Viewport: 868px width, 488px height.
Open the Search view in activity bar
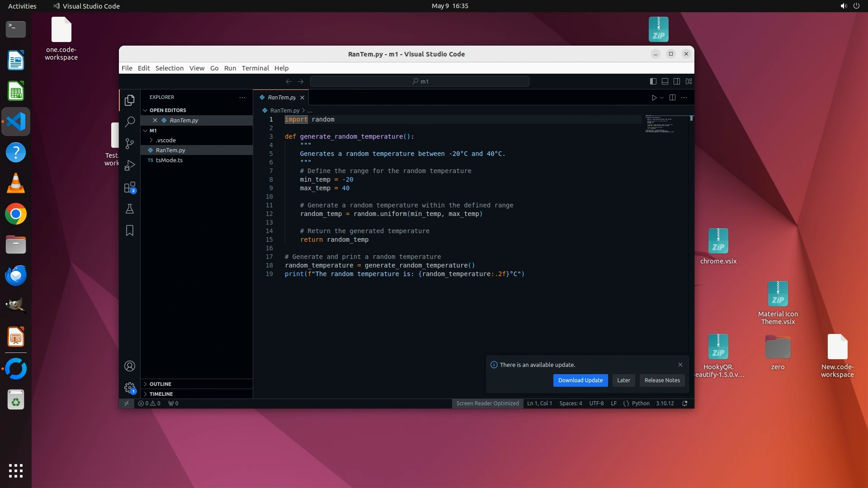130,122
